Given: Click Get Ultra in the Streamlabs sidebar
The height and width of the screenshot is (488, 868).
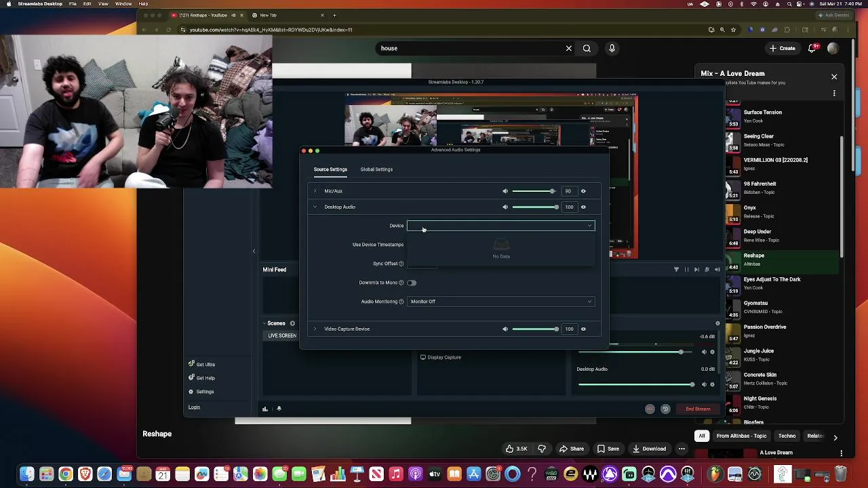Looking at the screenshot, I should point(202,365).
